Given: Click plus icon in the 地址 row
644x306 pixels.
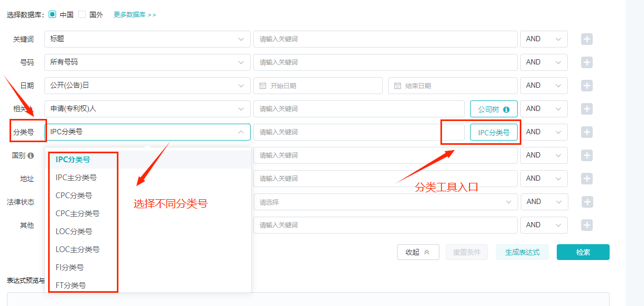Looking at the screenshot, I should (x=587, y=179).
